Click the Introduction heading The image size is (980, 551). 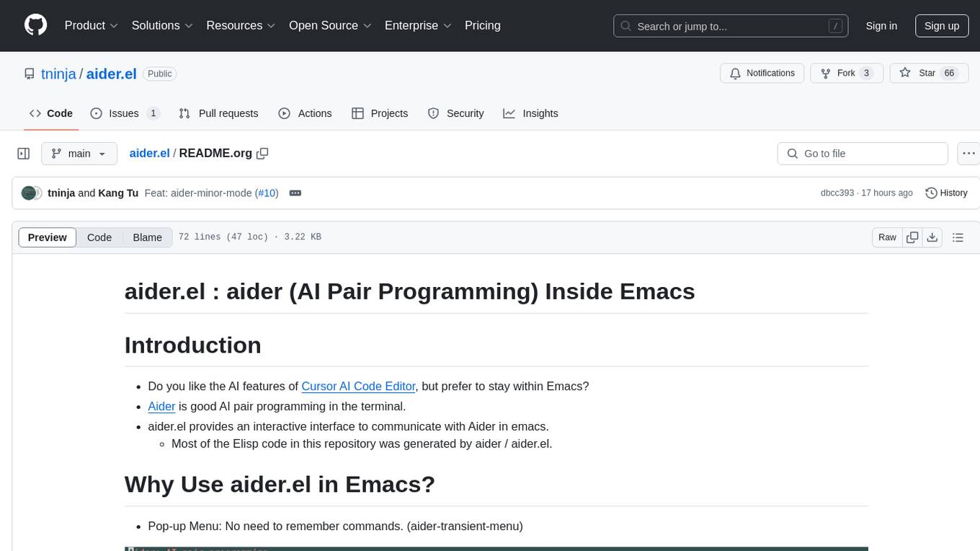192,345
